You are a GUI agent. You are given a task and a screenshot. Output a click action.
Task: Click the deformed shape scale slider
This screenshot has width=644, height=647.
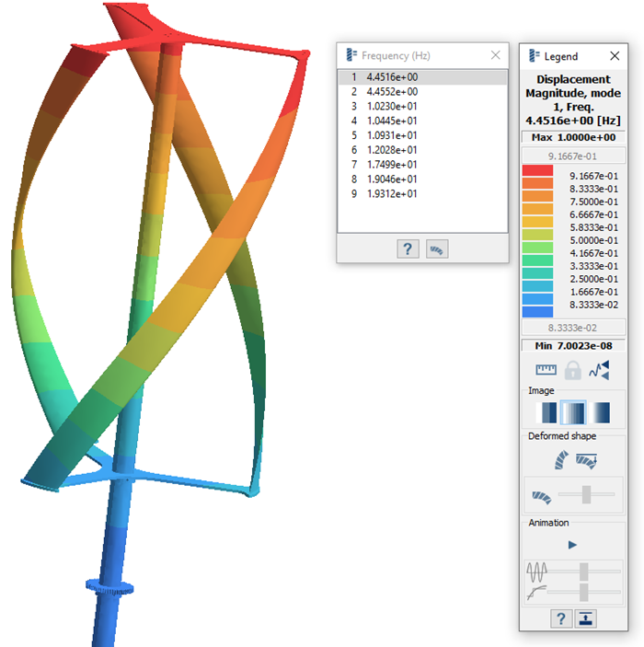tap(584, 496)
